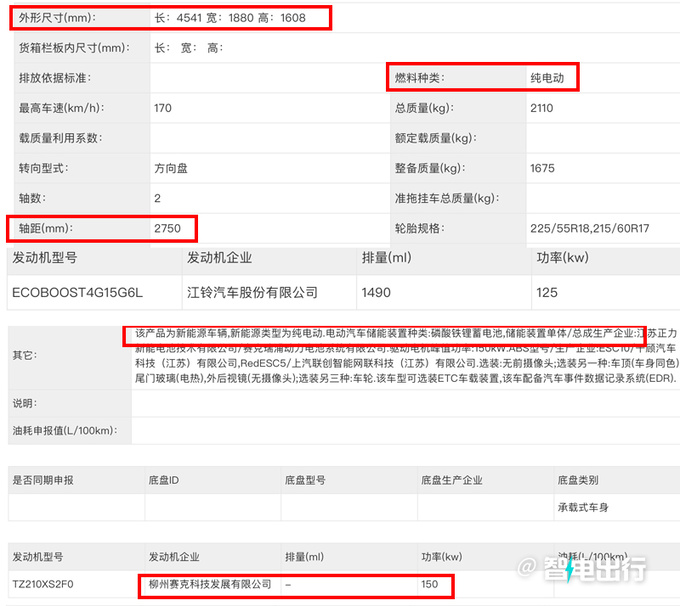Screen dimensions: 680x606
Task: Click the 其它 row label
Action: pyautogui.click(x=25, y=355)
